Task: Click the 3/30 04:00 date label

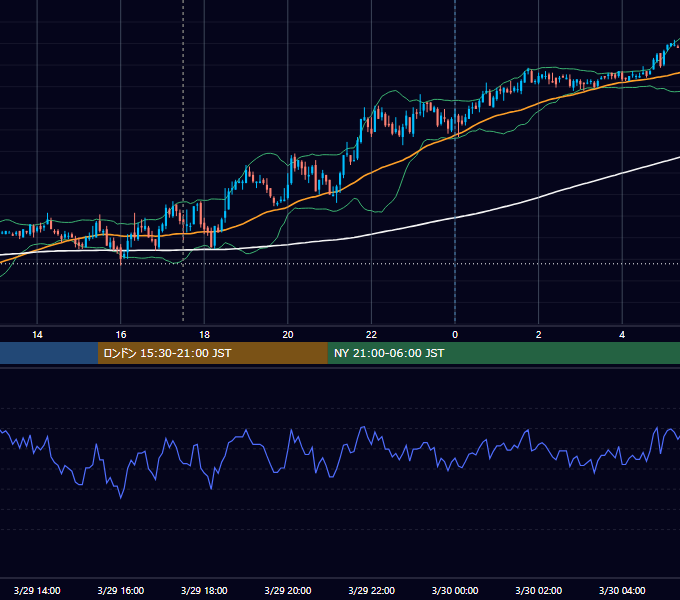Action: 622,590
